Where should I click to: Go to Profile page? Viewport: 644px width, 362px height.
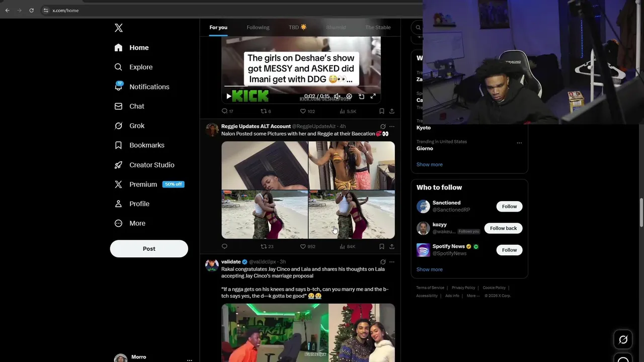point(131,204)
